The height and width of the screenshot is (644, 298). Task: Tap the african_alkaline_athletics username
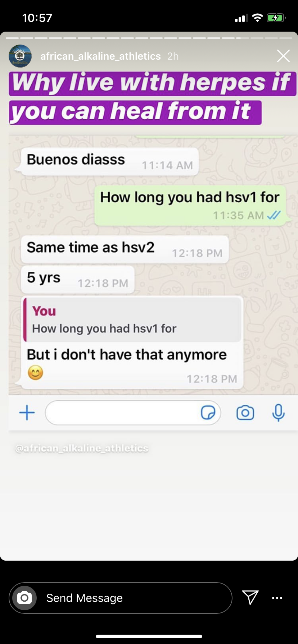pos(100,56)
